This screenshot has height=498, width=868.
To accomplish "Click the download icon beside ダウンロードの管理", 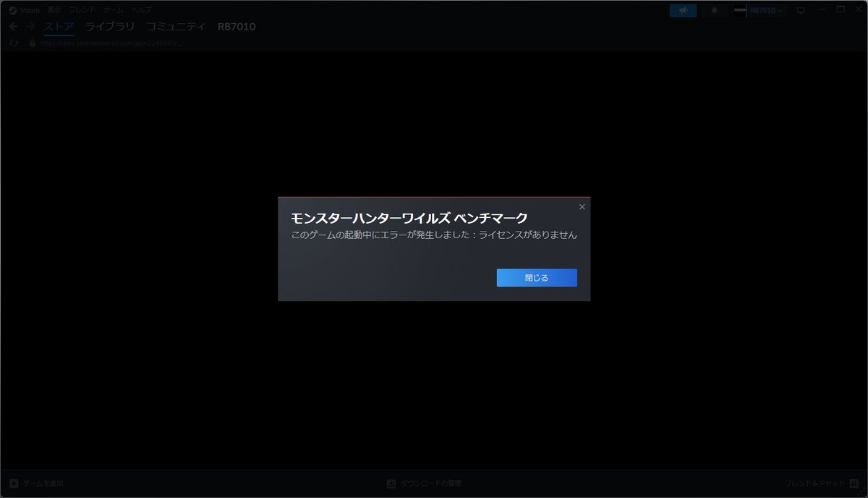I will 391,483.
